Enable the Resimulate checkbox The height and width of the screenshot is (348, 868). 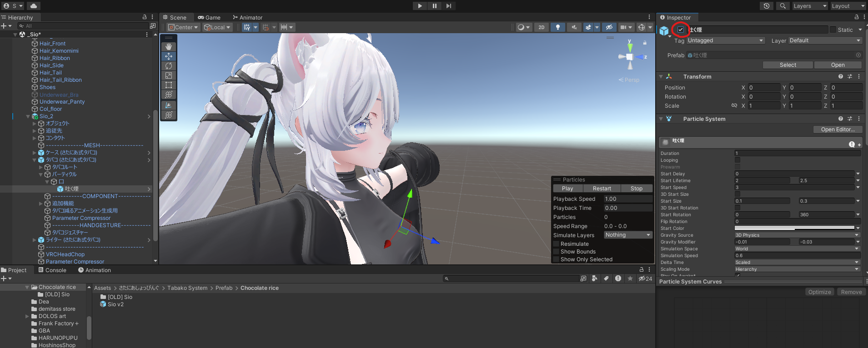click(556, 244)
